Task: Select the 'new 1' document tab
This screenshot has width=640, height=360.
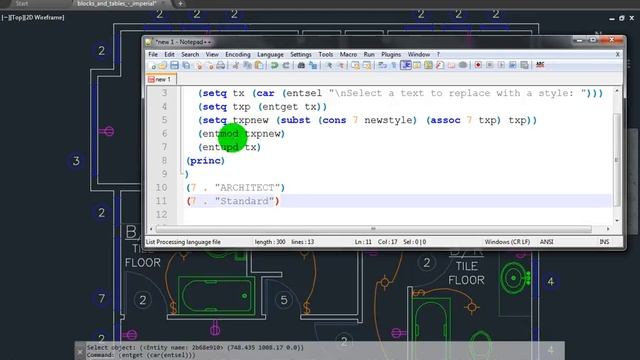Action: pyautogui.click(x=161, y=79)
